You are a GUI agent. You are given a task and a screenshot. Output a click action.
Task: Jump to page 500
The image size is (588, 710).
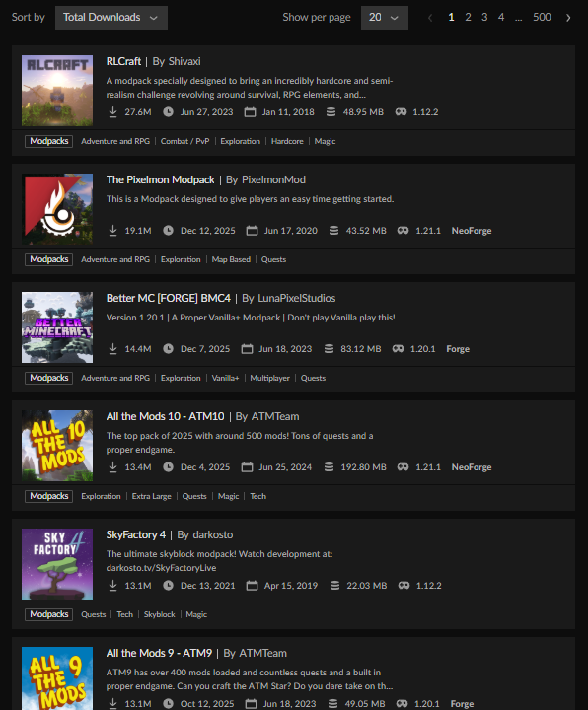click(542, 17)
